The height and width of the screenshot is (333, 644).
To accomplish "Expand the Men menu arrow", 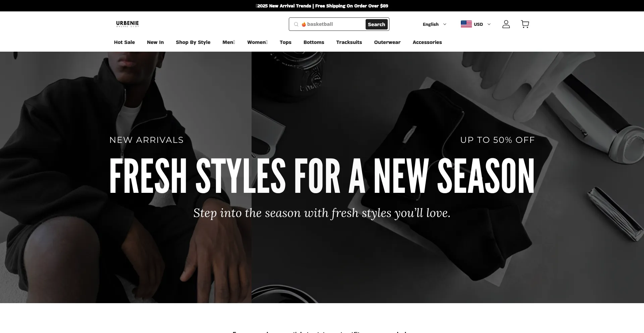I will (x=234, y=42).
